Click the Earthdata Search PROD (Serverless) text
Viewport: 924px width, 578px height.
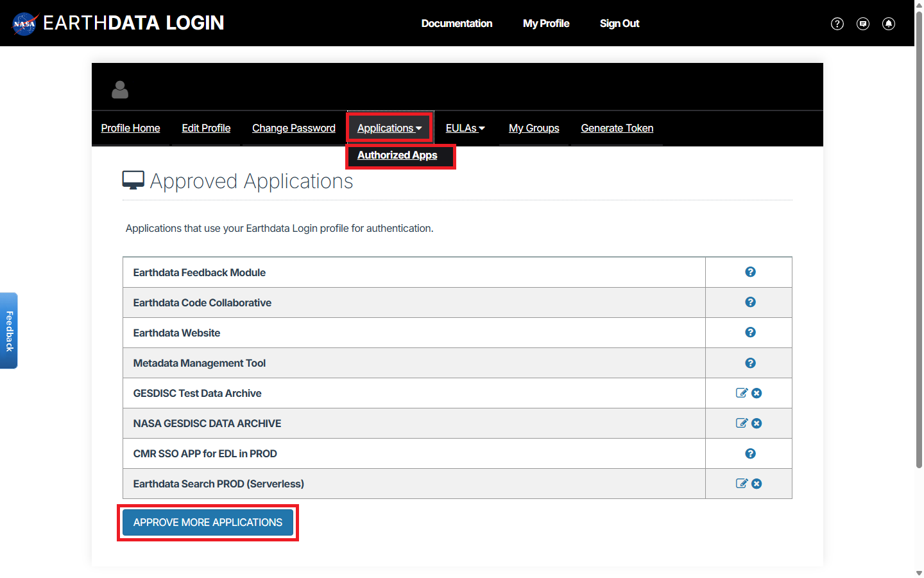point(219,484)
